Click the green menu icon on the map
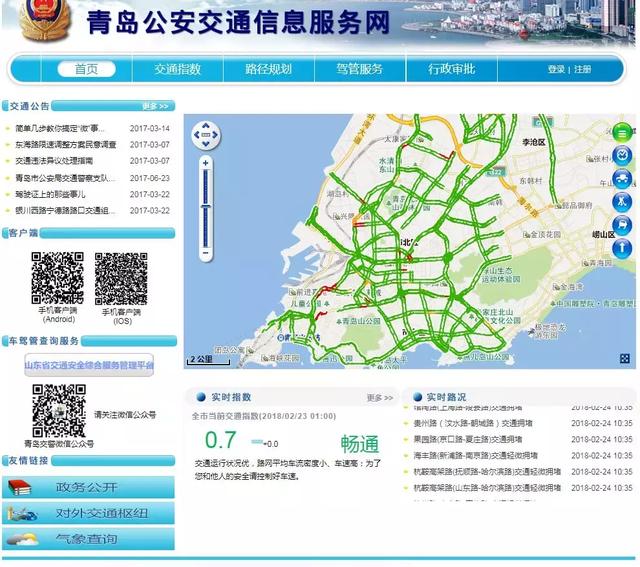Viewport: 640px width, 567px height. (622, 132)
